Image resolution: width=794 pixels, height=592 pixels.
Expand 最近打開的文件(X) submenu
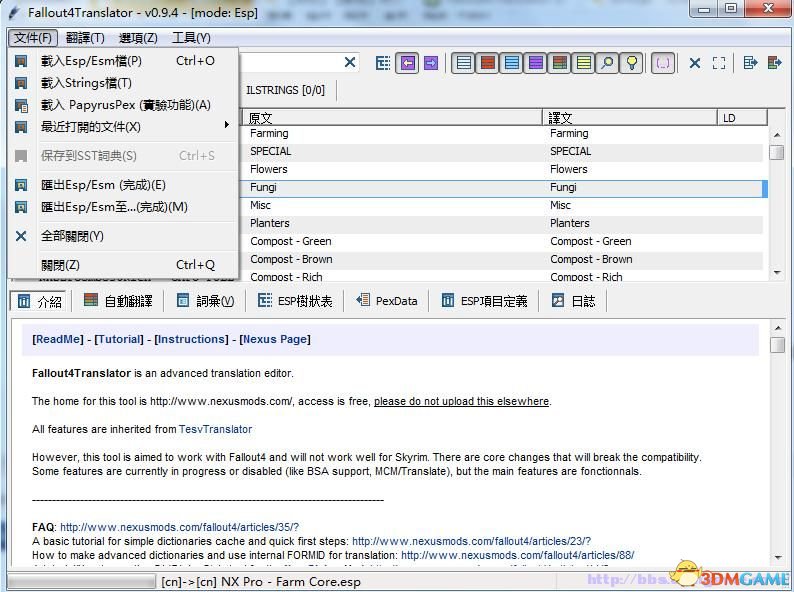(124, 127)
